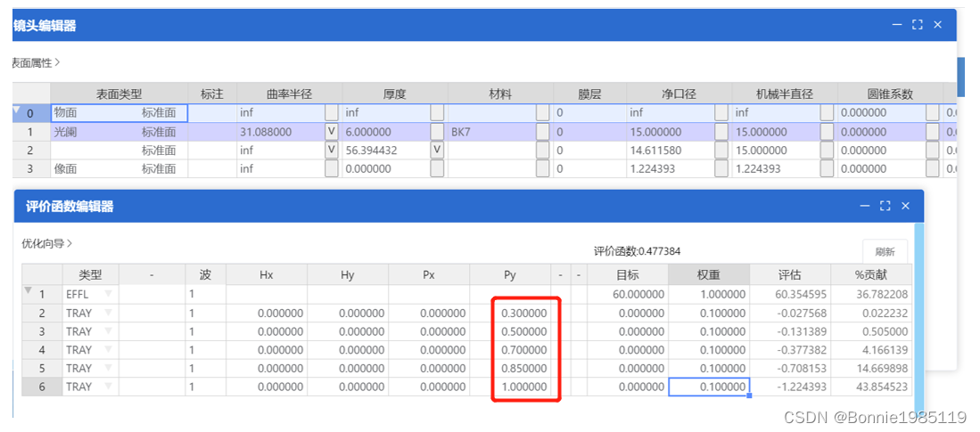Select surface row 3 header in lens editor
980x432 pixels.
tap(31, 168)
